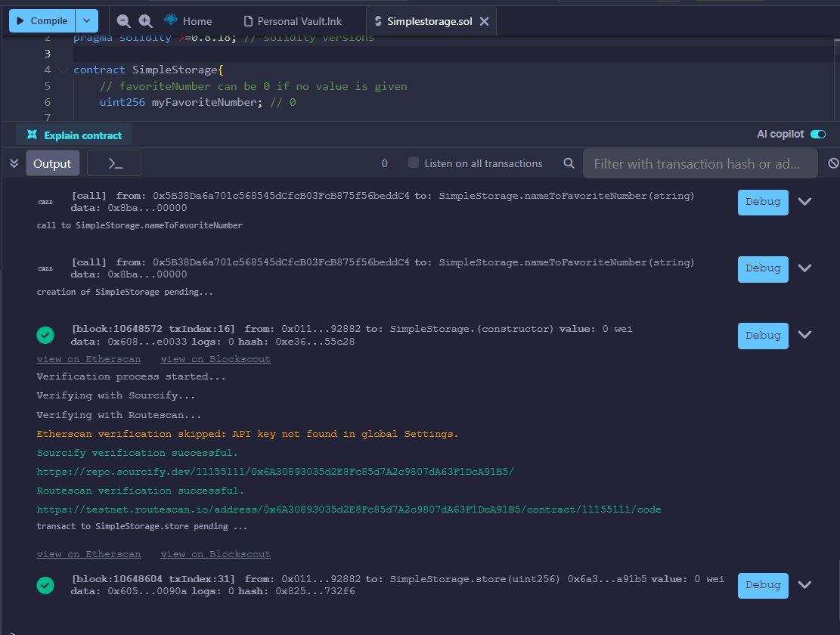The image size is (840, 635).
Task: Collapse the contract SimpleStorage code fold arrow
Action: click(64, 70)
